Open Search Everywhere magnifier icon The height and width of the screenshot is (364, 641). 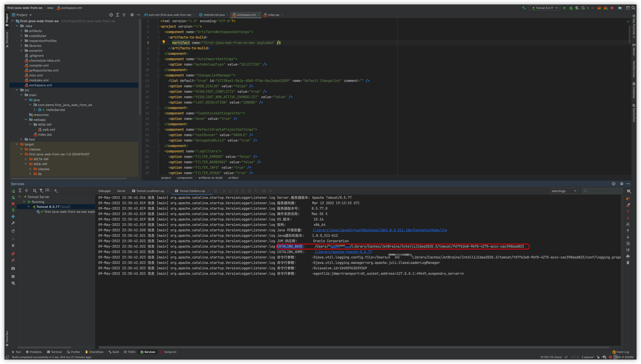633,8
